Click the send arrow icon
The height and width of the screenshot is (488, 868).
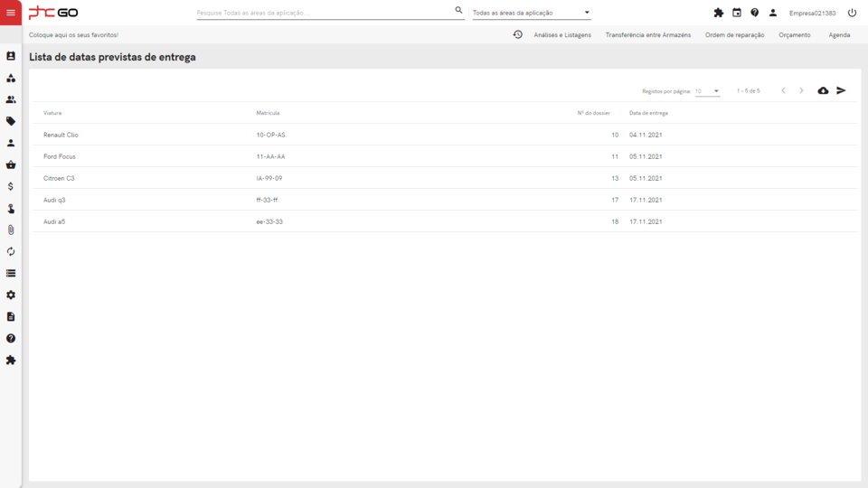[x=841, y=90]
